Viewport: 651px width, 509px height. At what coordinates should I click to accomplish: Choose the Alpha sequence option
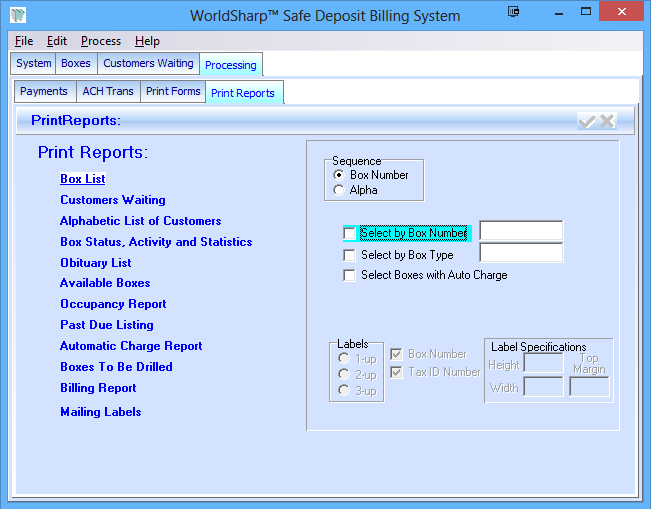pyautogui.click(x=340, y=190)
